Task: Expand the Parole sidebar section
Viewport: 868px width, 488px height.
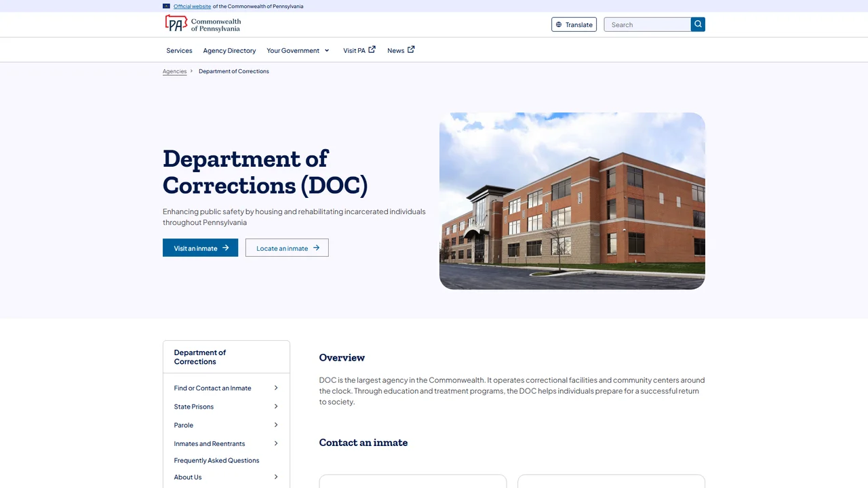Action: pyautogui.click(x=276, y=425)
